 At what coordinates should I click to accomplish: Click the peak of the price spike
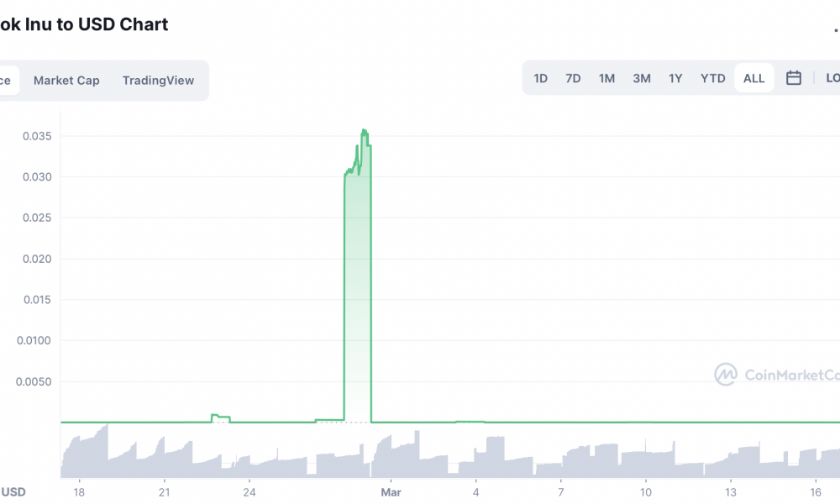(x=365, y=130)
